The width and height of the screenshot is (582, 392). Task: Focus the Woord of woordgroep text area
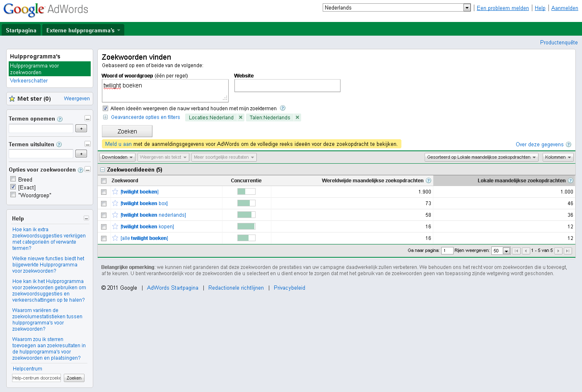165,91
